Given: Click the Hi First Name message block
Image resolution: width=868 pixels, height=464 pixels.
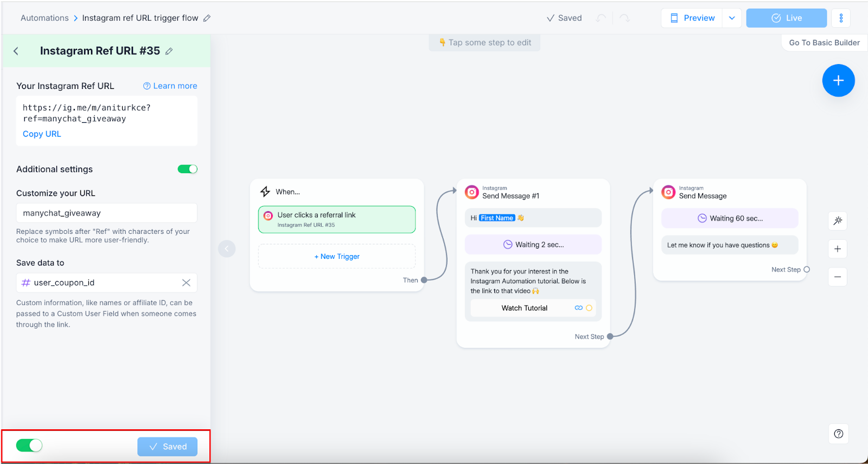Looking at the screenshot, I should pyautogui.click(x=533, y=218).
